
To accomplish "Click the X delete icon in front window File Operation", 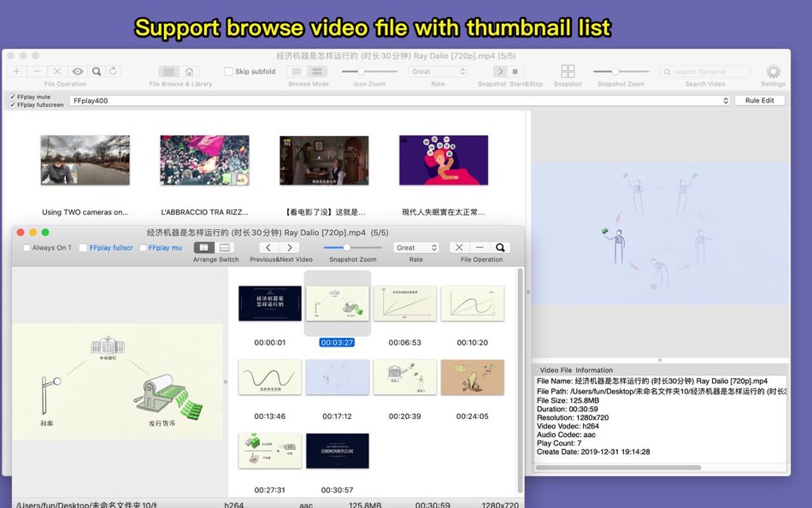I will tap(459, 248).
